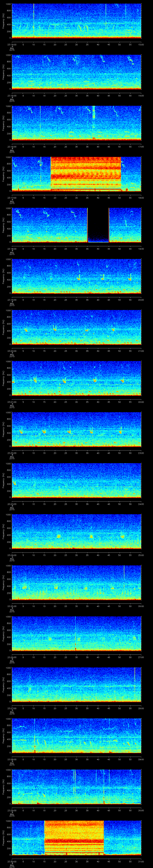
Task: Click the 23:18:00 timestamp label
Action: coord(12,249)
